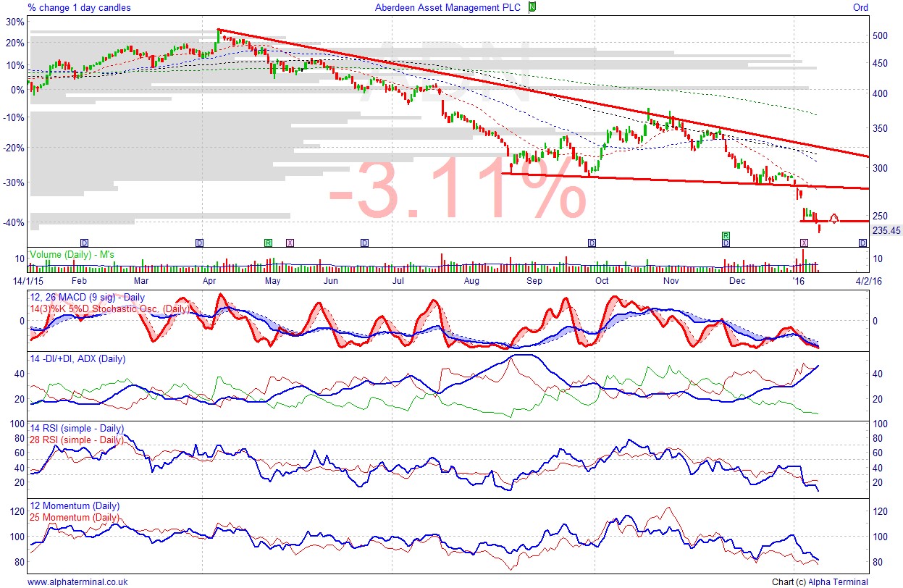Screen dimensions: 903x588
Task: Click the green news flag beside the company name
Action: tap(532, 7)
